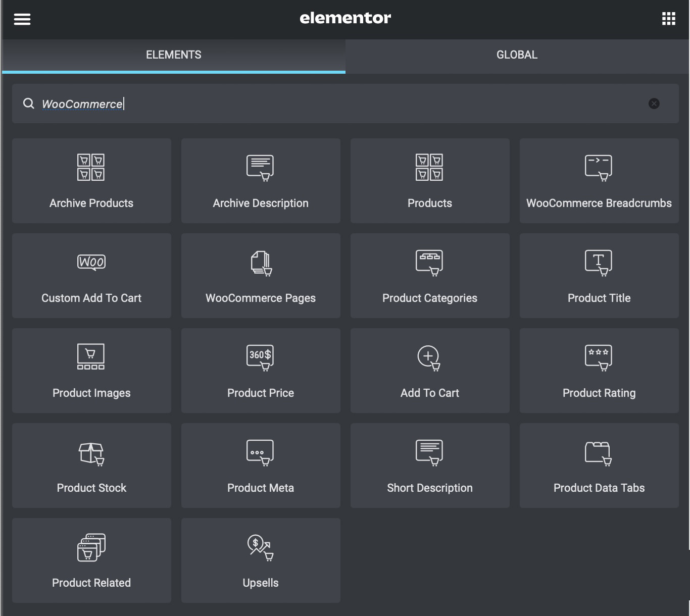Select the WooCommerce Pages widget
Viewport: 690px width, 616px height.
[x=261, y=276]
